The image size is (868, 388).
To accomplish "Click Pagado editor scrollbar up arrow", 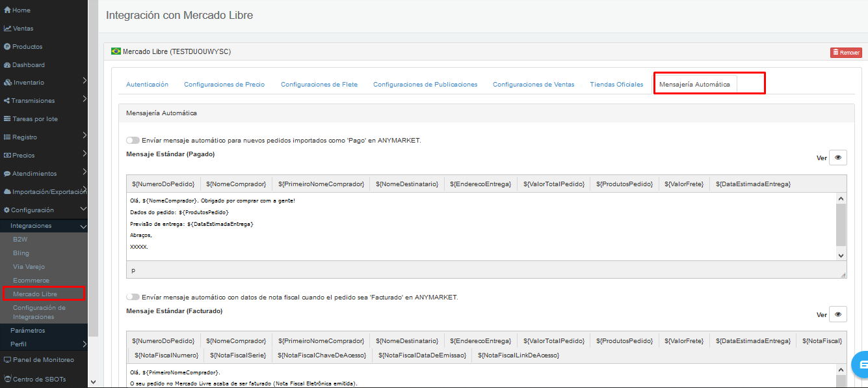I will tap(841, 199).
